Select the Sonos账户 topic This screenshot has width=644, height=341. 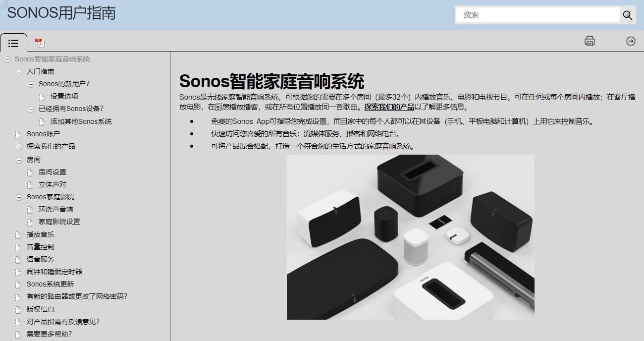(x=42, y=134)
